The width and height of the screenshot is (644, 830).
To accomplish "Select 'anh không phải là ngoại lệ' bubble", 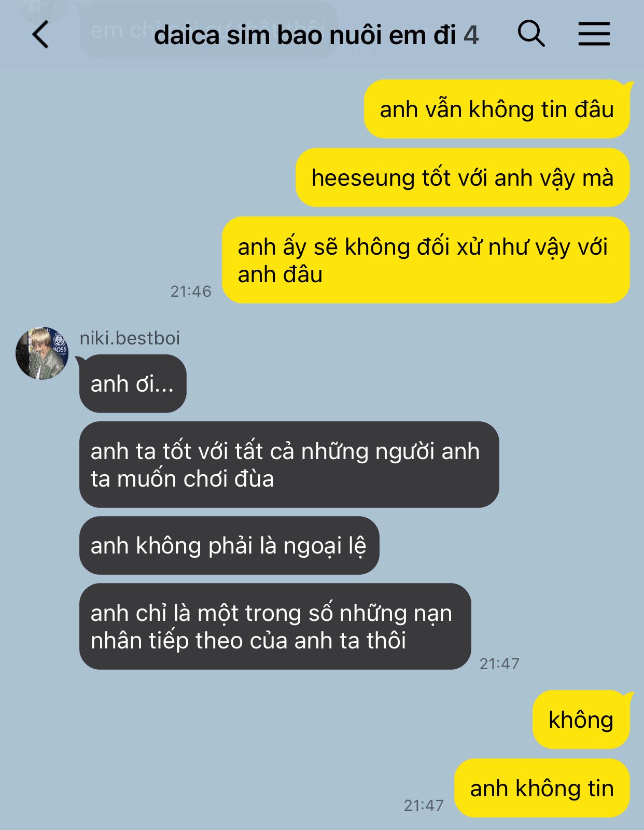I will 229,546.
